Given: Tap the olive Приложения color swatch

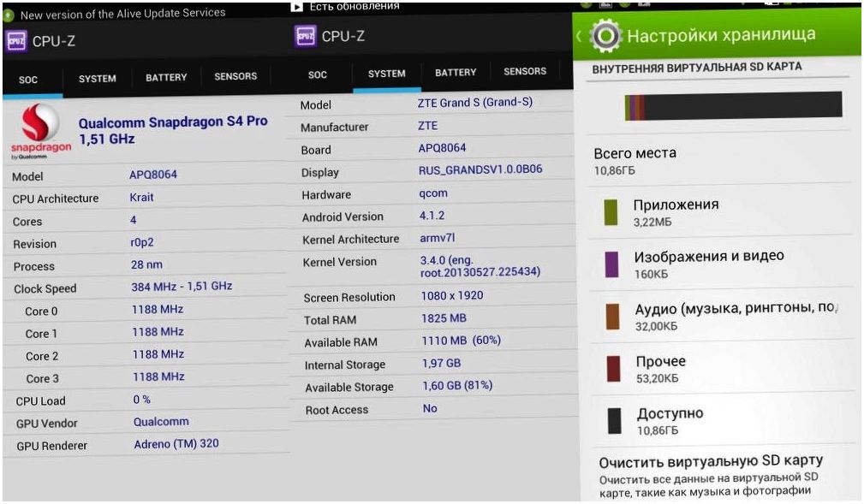Looking at the screenshot, I should pos(611,212).
